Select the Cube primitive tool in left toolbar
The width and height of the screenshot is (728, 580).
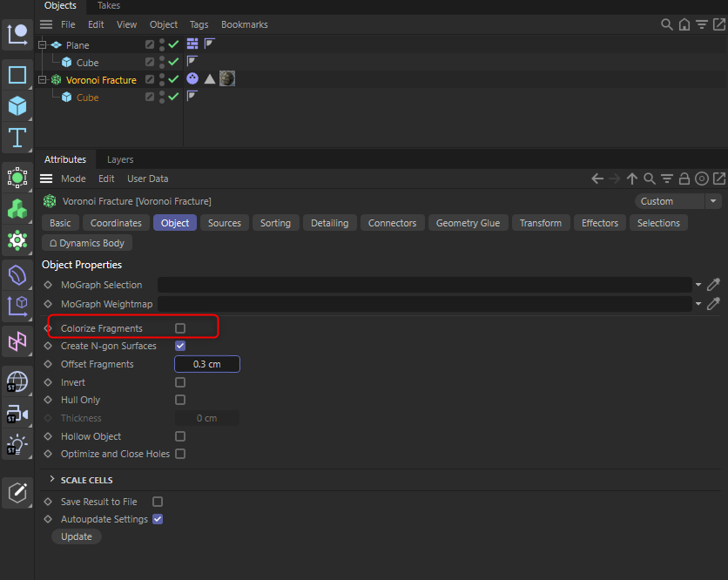tap(17, 106)
